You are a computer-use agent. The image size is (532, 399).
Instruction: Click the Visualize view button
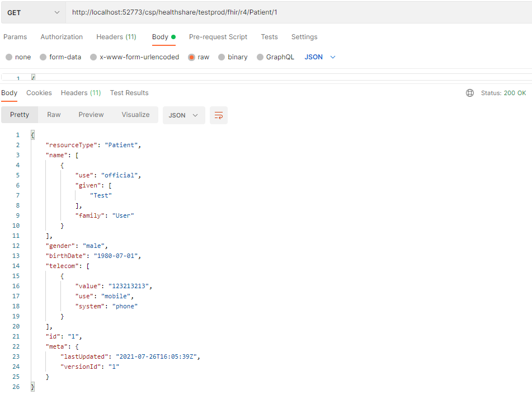point(135,115)
